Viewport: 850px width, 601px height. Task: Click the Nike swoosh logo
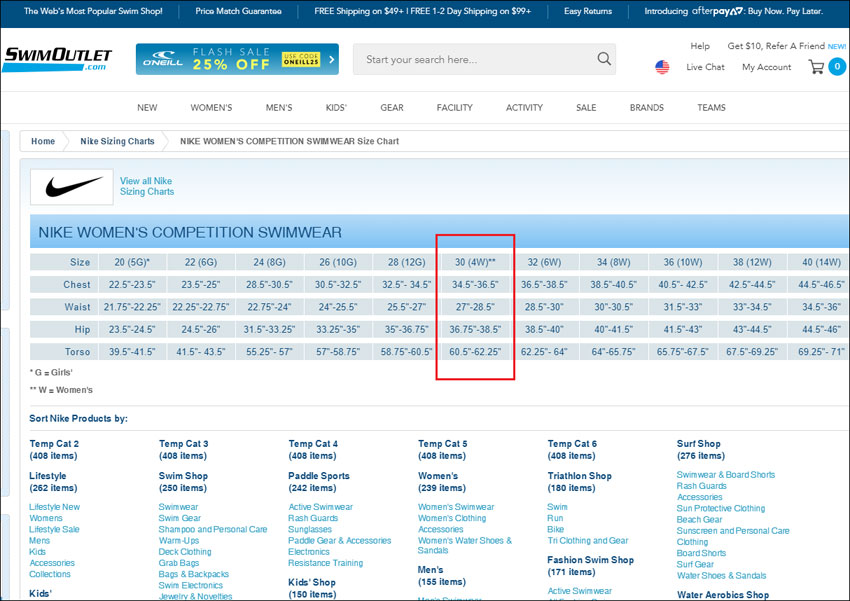pos(72,187)
